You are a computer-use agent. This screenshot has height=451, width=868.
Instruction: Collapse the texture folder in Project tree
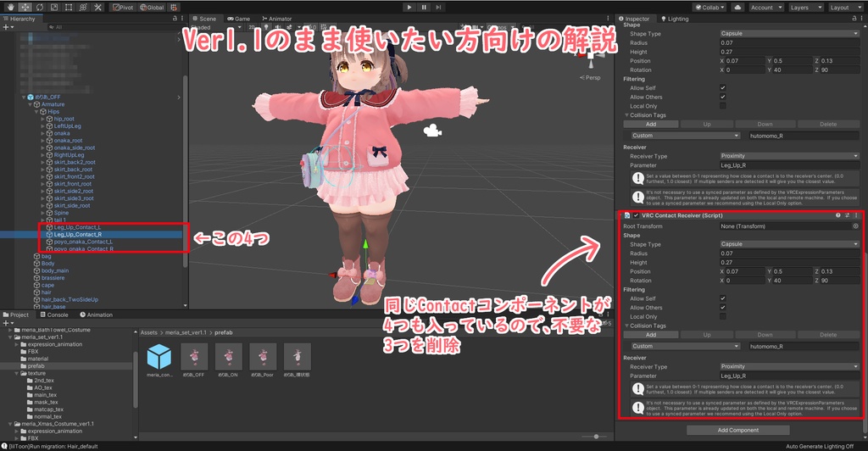(x=17, y=374)
